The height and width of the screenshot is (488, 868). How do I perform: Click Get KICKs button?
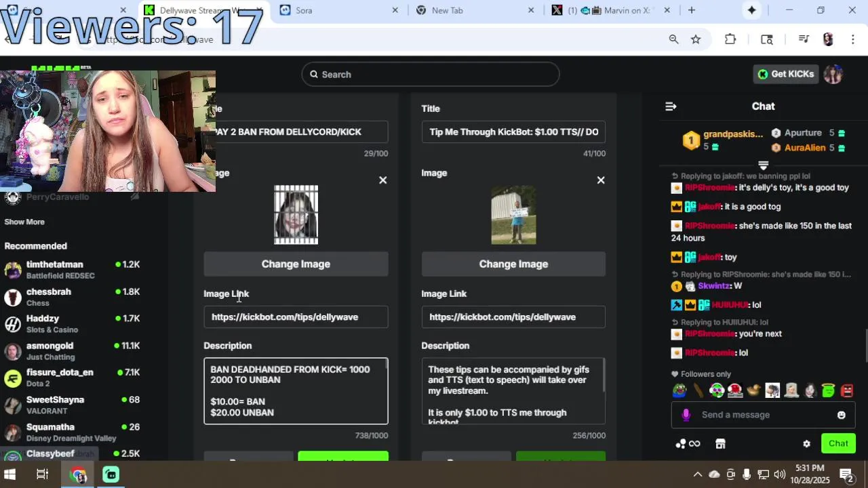tap(786, 75)
